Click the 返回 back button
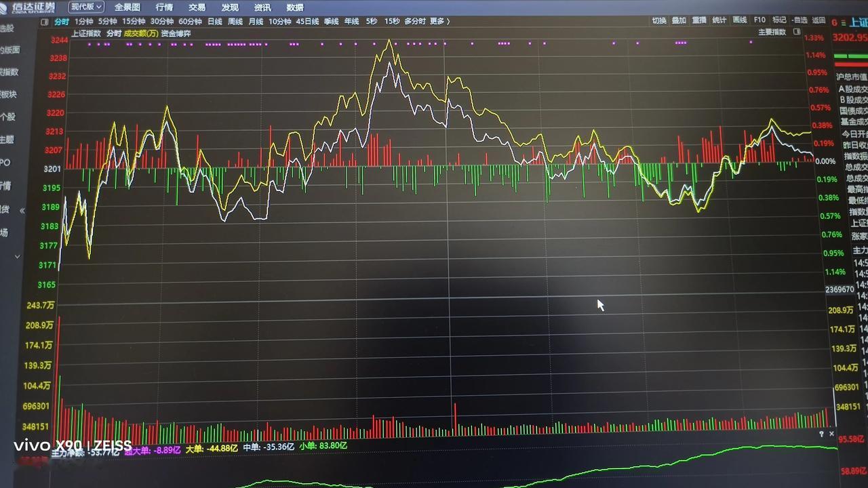This screenshot has height=488, width=868. tap(819, 20)
